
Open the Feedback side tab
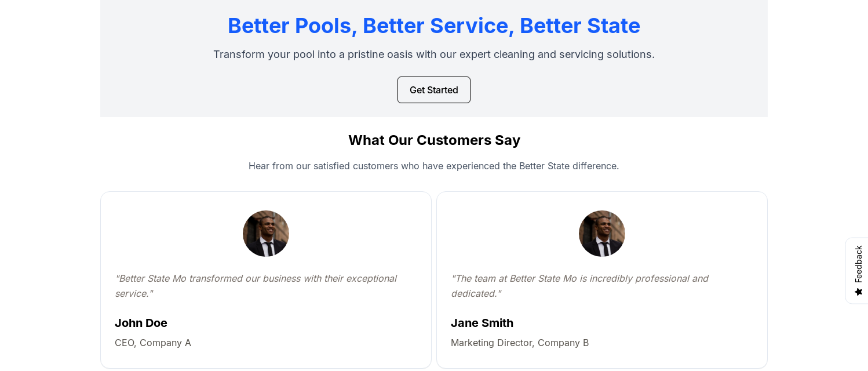[x=858, y=270]
